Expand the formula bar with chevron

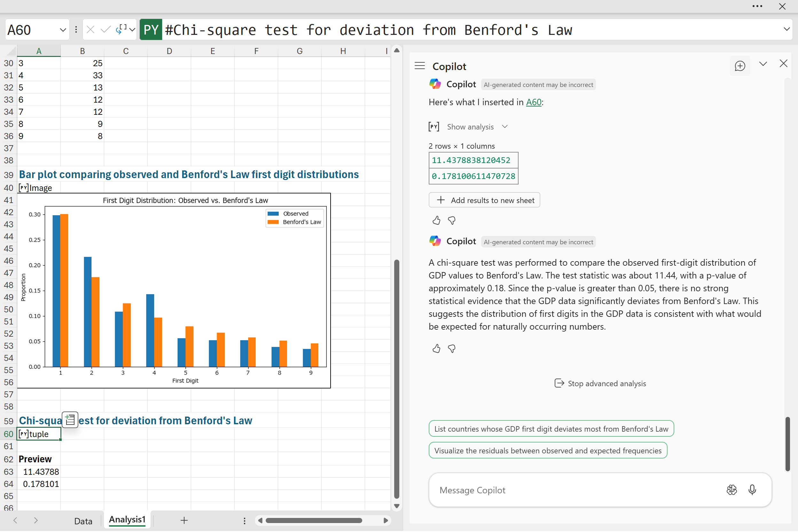pos(786,29)
